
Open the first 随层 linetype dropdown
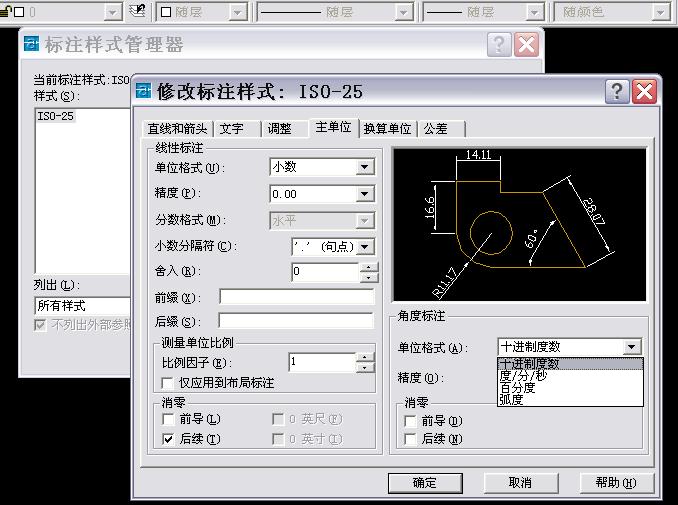pyautogui.click(x=403, y=12)
